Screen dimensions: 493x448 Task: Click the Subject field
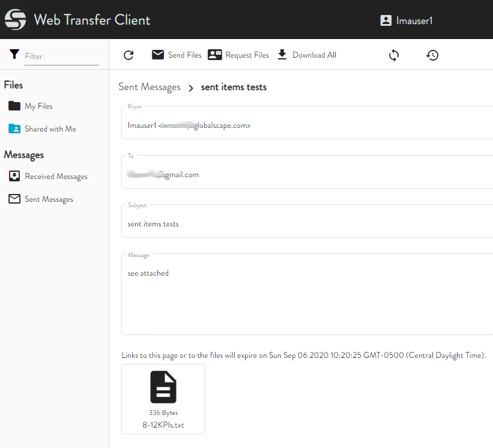click(306, 224)
